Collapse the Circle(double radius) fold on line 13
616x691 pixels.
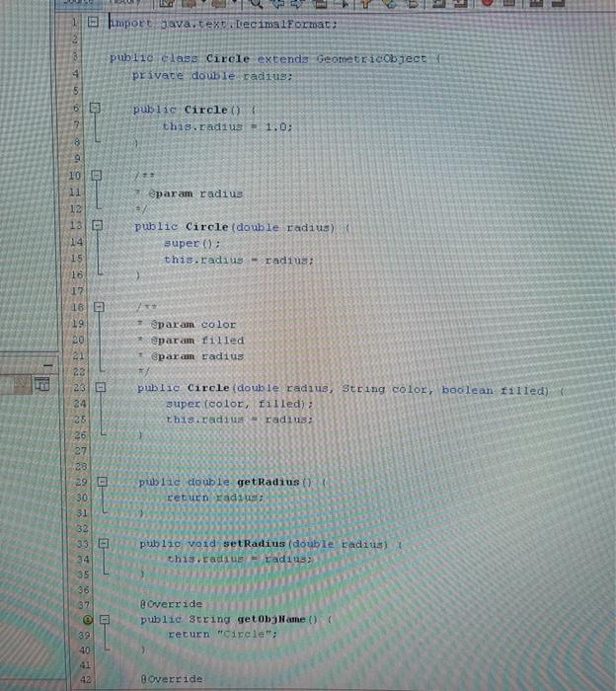pyautogui.click(x=98, y=225)
